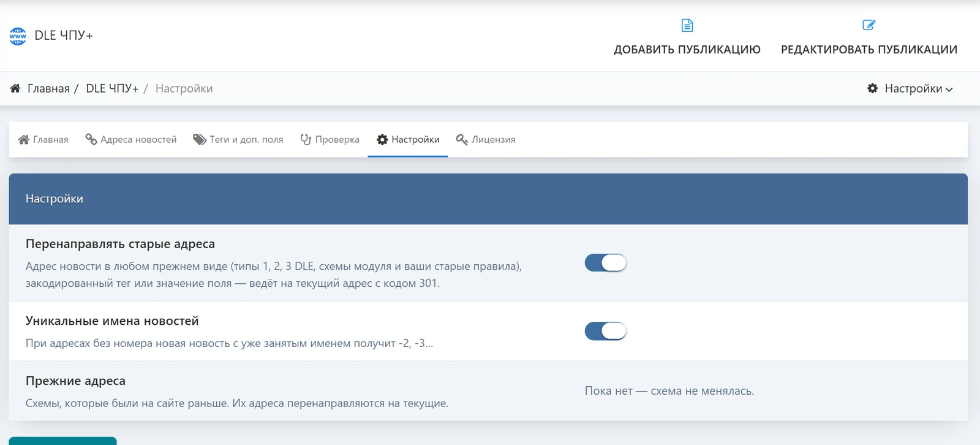980x445 pixels.
Task: Toggle the Уникальные имена новостей switch
Action: pyautogui.click(x=605, y=331)
